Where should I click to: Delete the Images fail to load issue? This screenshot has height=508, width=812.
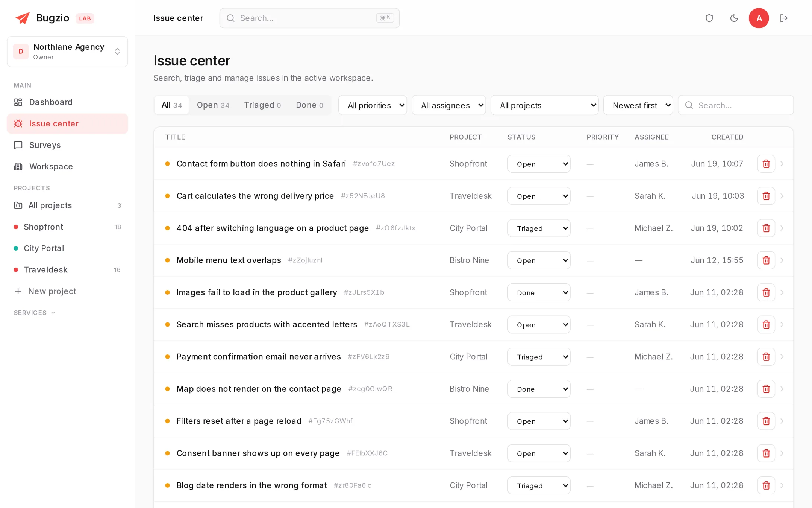tap(766, 292)
